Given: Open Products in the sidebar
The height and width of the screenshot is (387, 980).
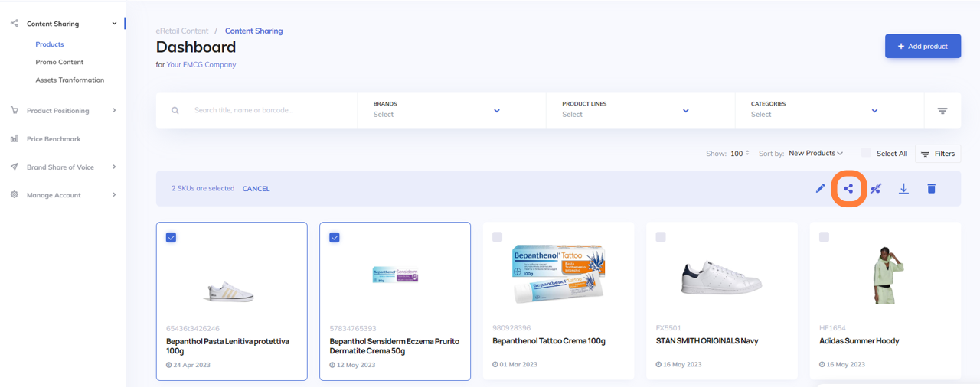Looking at the screenshot, I should (x=50, y=44).
